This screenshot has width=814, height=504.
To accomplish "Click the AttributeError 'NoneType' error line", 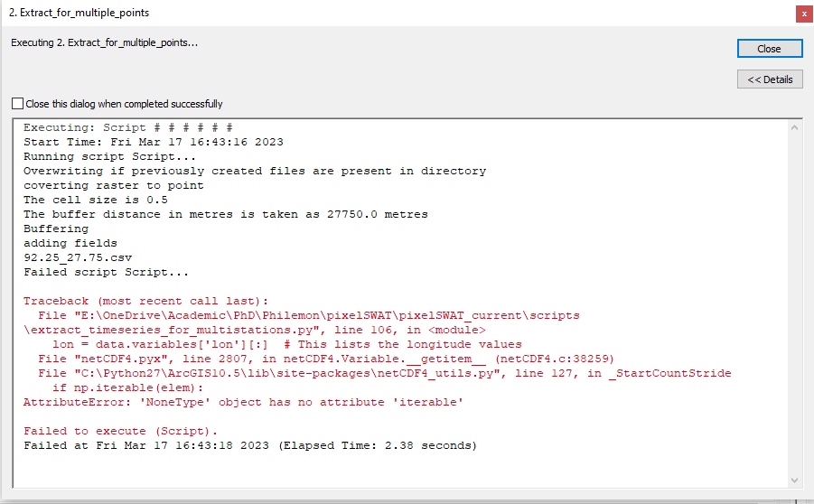I will (244, 402).
